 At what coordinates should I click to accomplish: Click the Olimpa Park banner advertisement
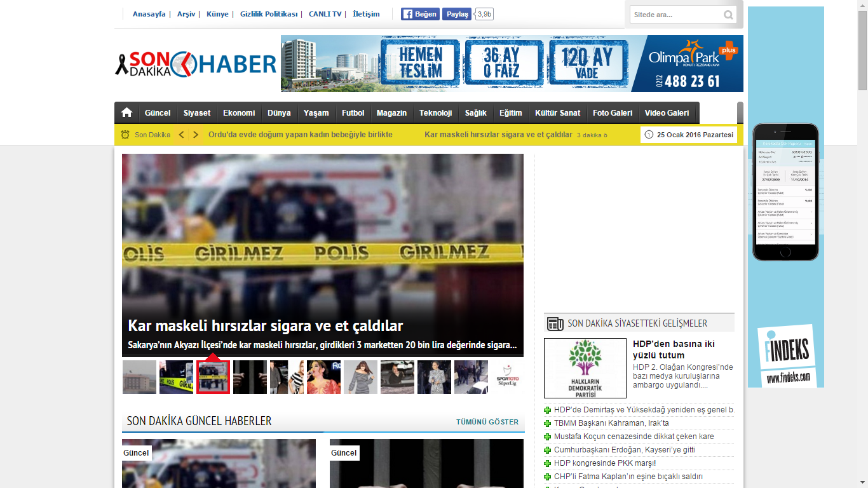[x=512, y=64]
